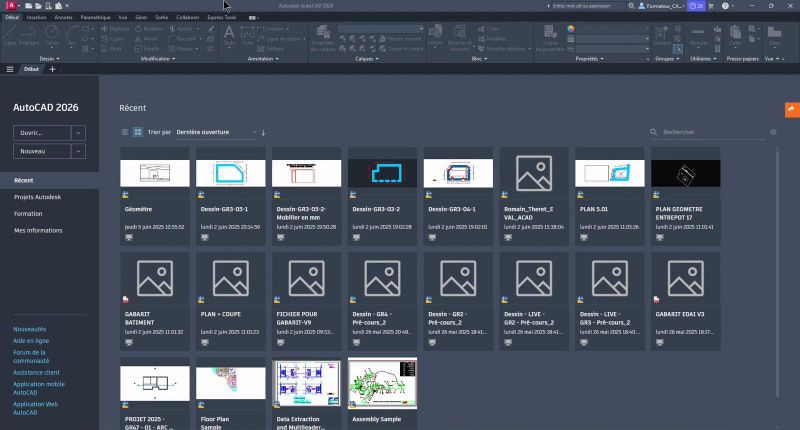Click the plus icon to create new drawing tab
This screenshot has height=430, width=800.
[x=52, y=69]
